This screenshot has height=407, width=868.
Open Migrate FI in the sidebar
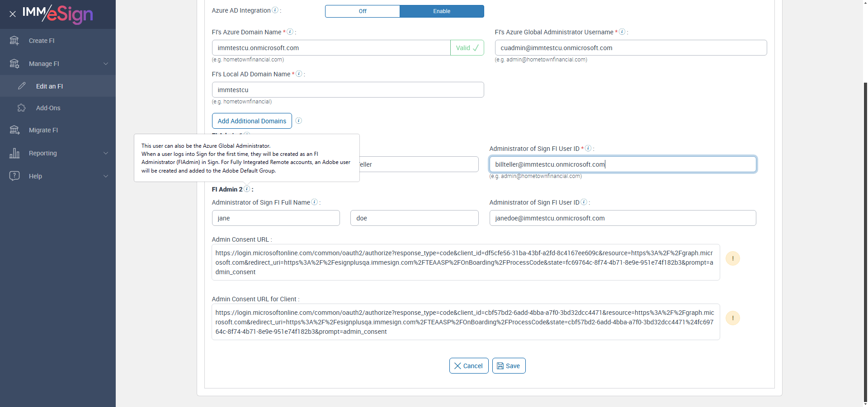[43, 130]
